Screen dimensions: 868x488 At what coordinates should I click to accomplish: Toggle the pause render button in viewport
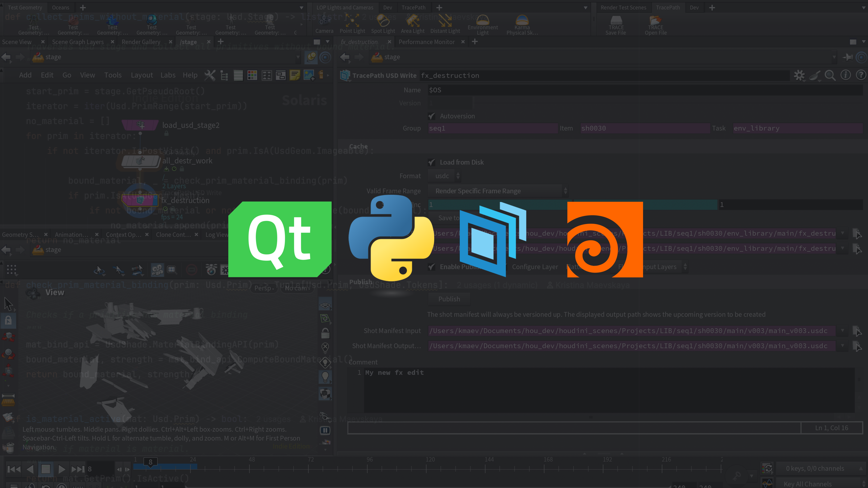coord(325,430)
